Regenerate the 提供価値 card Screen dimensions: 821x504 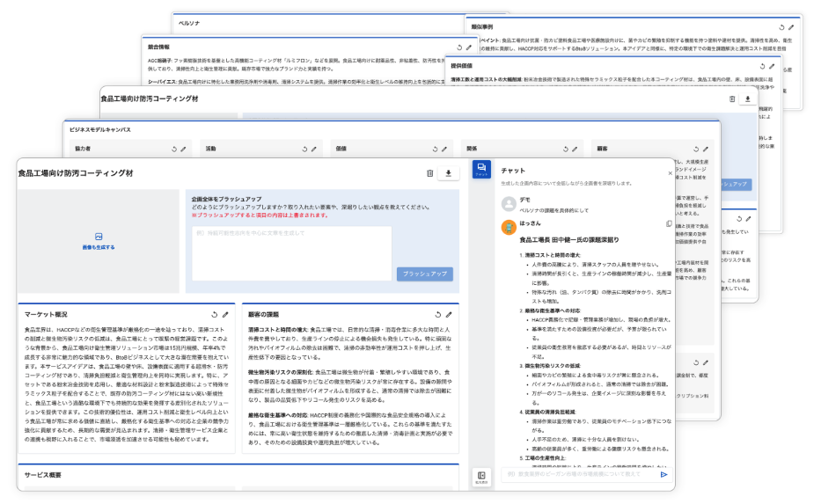tap(762, 67)
